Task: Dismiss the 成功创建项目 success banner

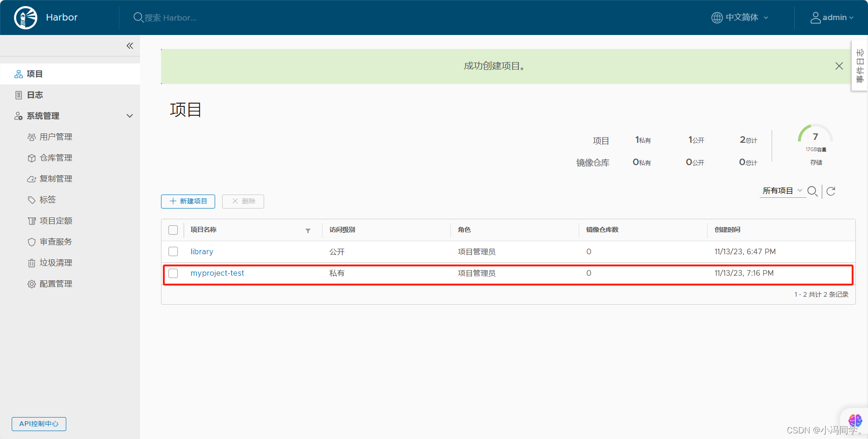Action: tap(839, 66)
